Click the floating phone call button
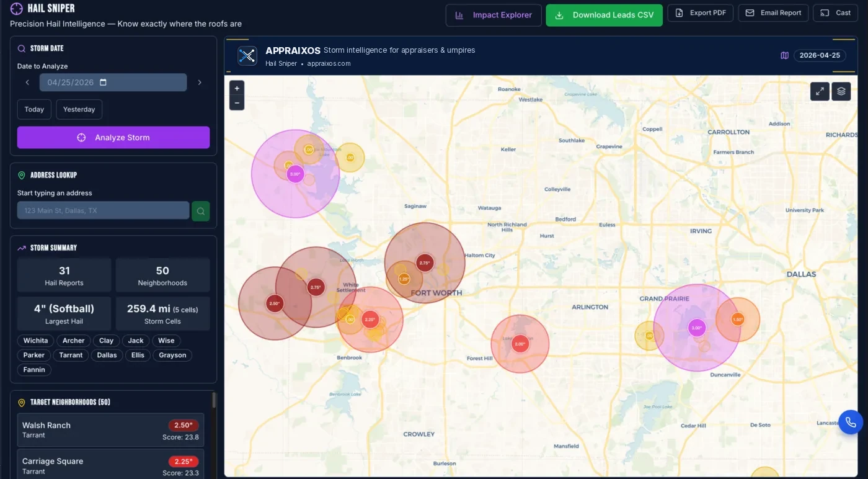The image size is (868, 479). 851,423
